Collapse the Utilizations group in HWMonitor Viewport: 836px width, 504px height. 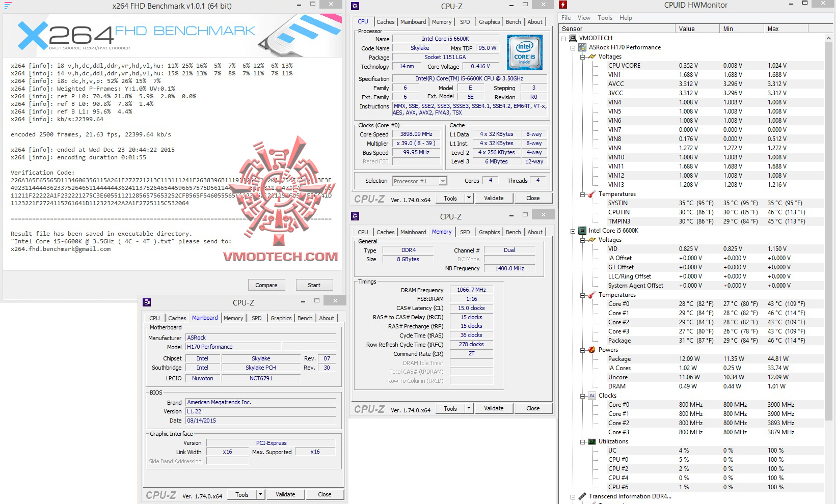(x=582, y=441)
